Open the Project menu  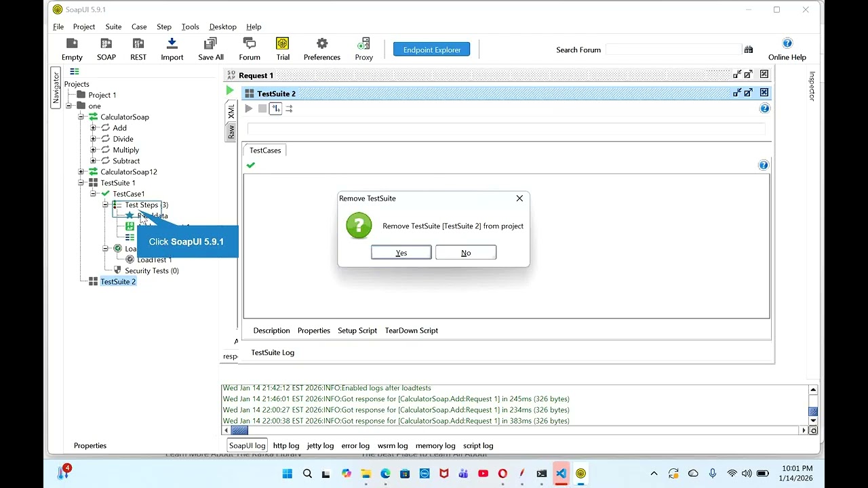coord(84,26)
